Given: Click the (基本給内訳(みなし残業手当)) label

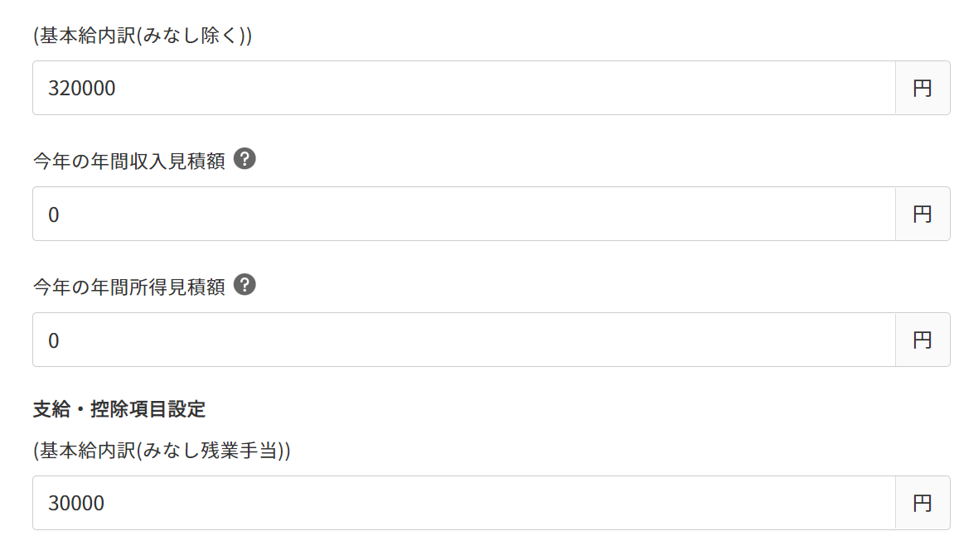Looking at the screenshot, I should pyautogui.click(x=162, y=451).
